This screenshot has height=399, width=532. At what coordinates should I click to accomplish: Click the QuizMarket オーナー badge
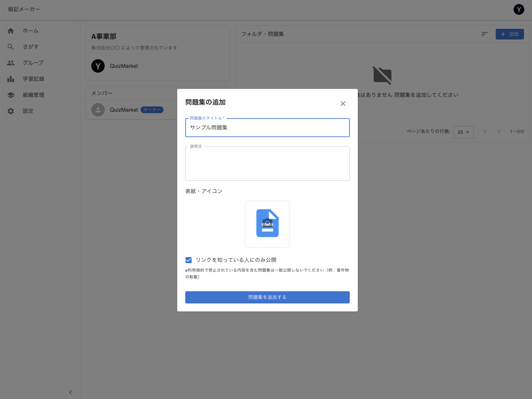tap(152, 110)
